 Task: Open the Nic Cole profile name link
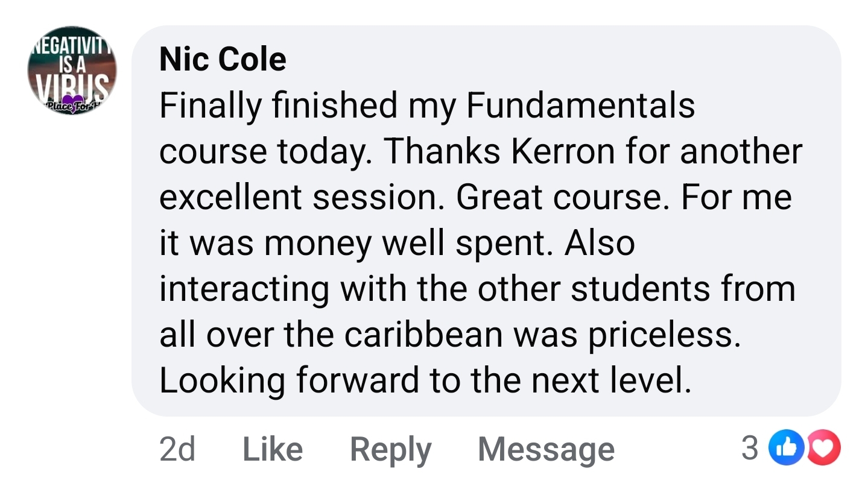(x=223, y=59)
